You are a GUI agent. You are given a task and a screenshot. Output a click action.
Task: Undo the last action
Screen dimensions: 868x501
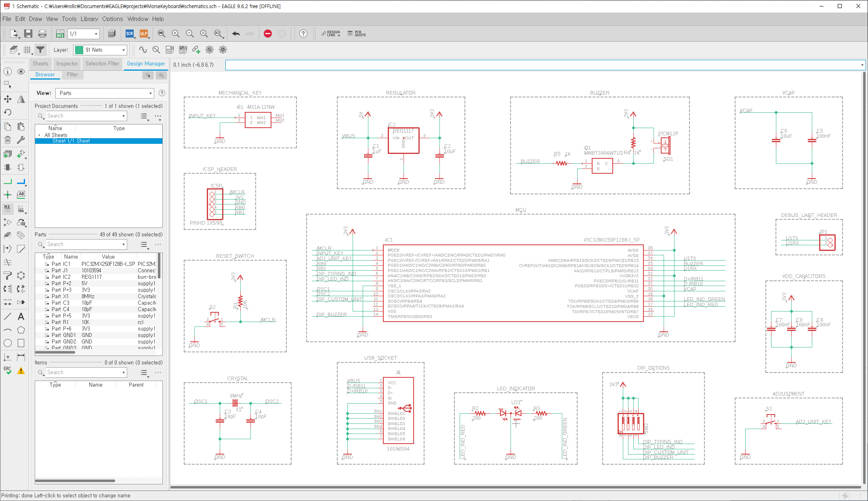236,34
